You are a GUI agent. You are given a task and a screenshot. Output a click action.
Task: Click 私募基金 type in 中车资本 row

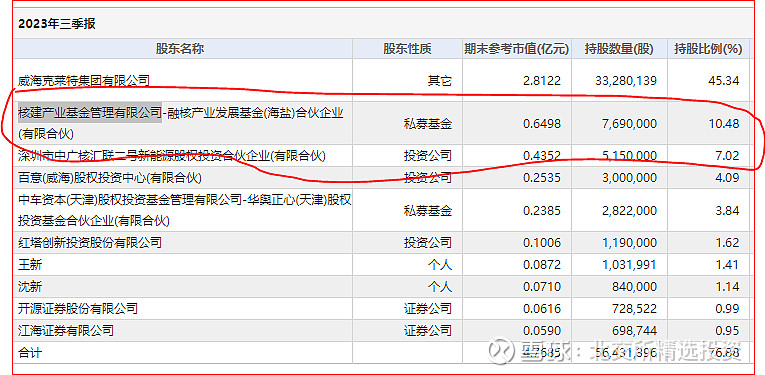(428, 211)
